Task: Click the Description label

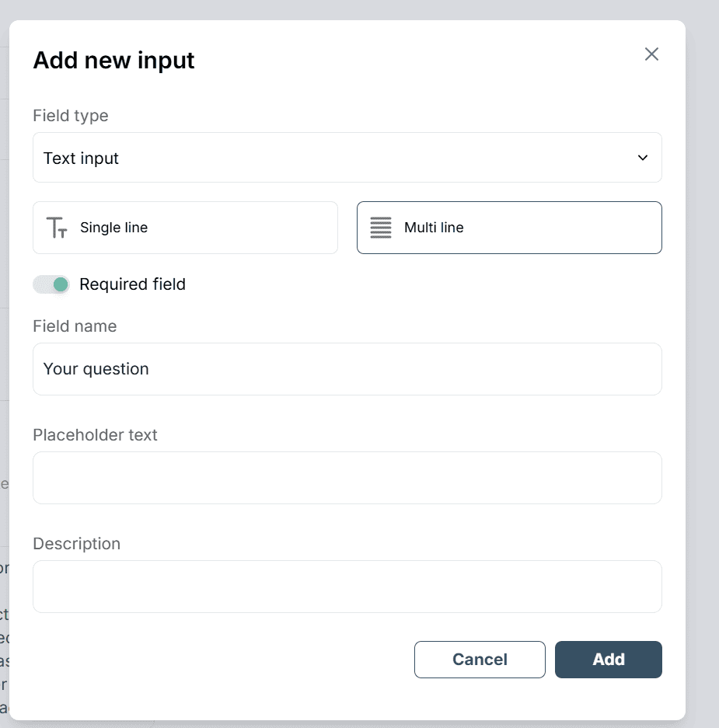Action: tap(77, 544)
